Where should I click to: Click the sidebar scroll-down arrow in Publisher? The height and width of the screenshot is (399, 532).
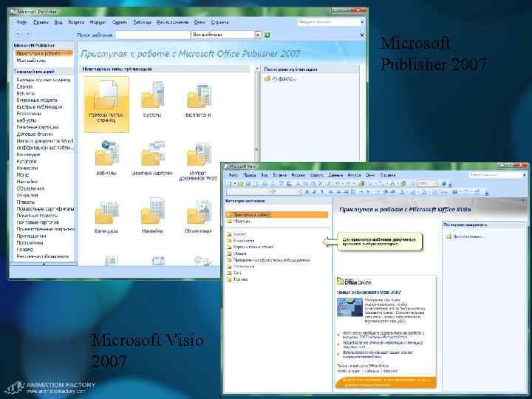[44, 264]
